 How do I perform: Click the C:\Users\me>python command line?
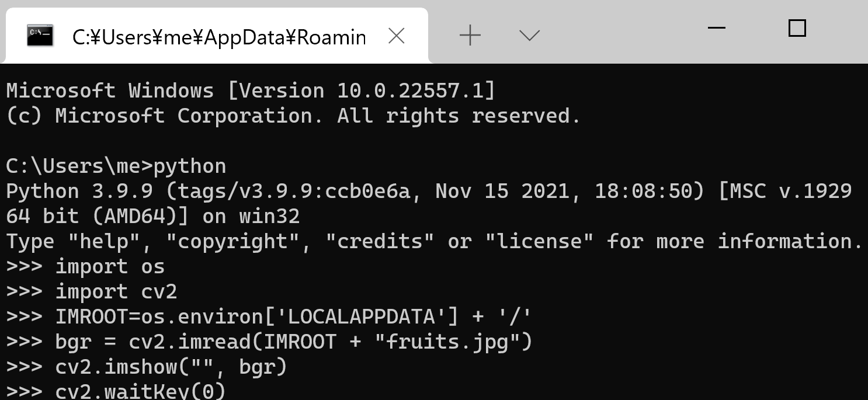[116, 166]
